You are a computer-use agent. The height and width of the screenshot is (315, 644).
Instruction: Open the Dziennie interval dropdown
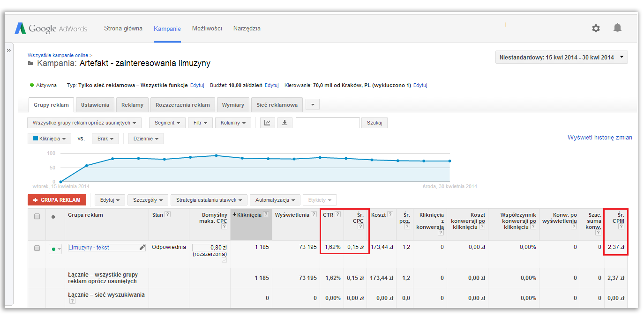(146, 139)
